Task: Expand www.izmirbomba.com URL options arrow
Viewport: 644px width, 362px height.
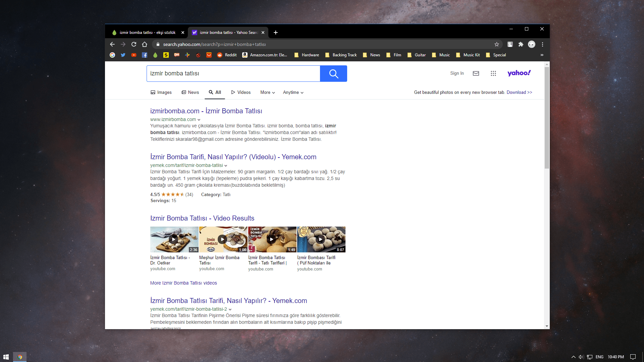Action: [x=199, y=120]
